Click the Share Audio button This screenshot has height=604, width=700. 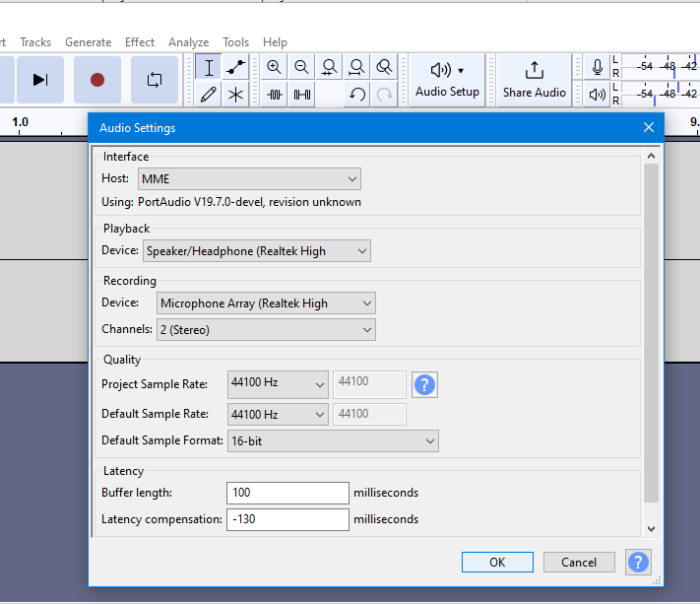click(x=534, y=81)
